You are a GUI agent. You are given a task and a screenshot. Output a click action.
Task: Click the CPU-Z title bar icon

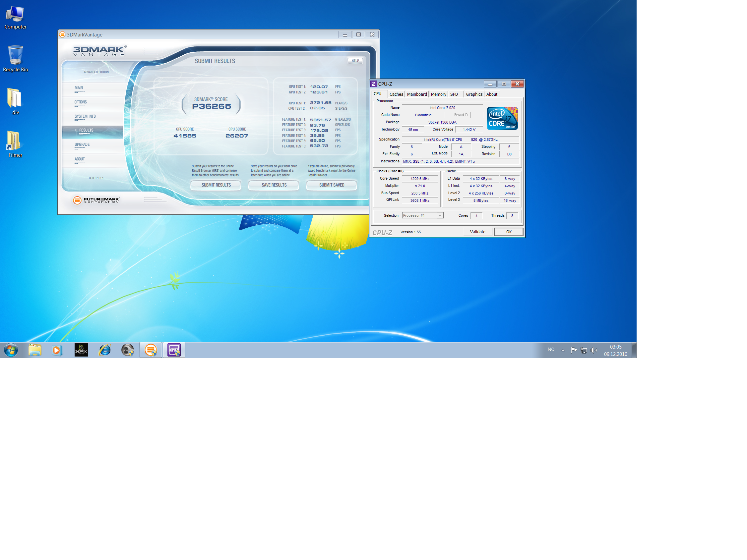373,84
